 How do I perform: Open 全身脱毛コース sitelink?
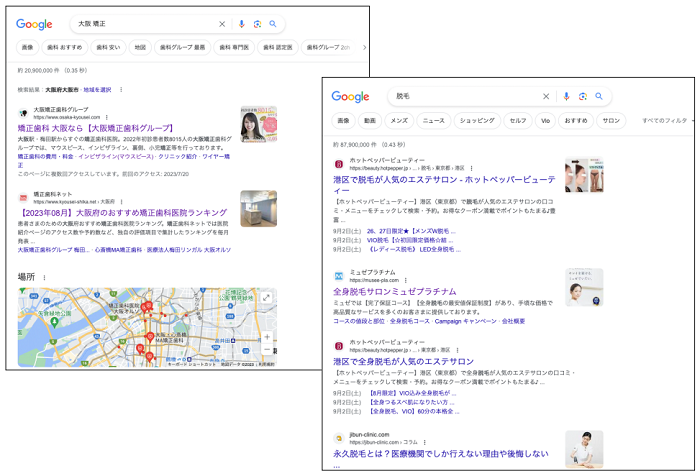pos(410,322)
